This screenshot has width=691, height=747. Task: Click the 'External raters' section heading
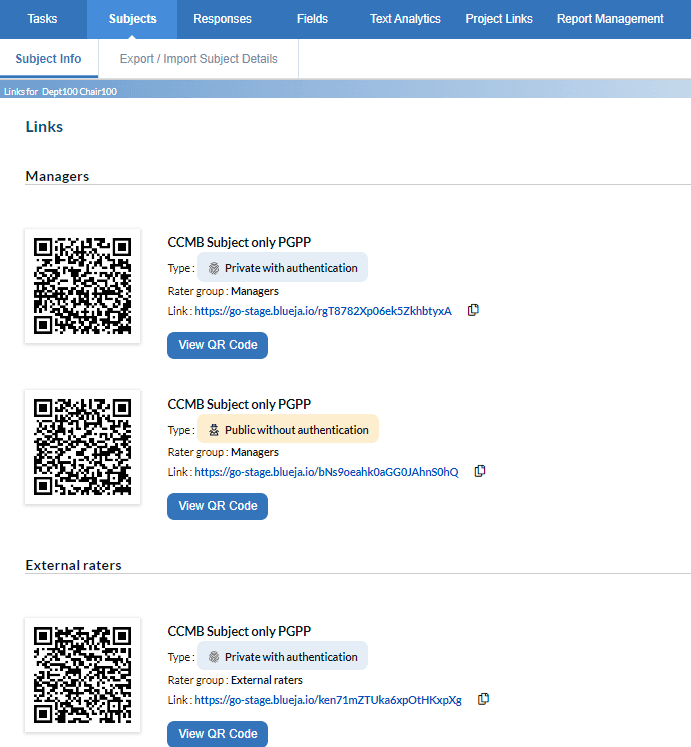(x=73, y=565)
